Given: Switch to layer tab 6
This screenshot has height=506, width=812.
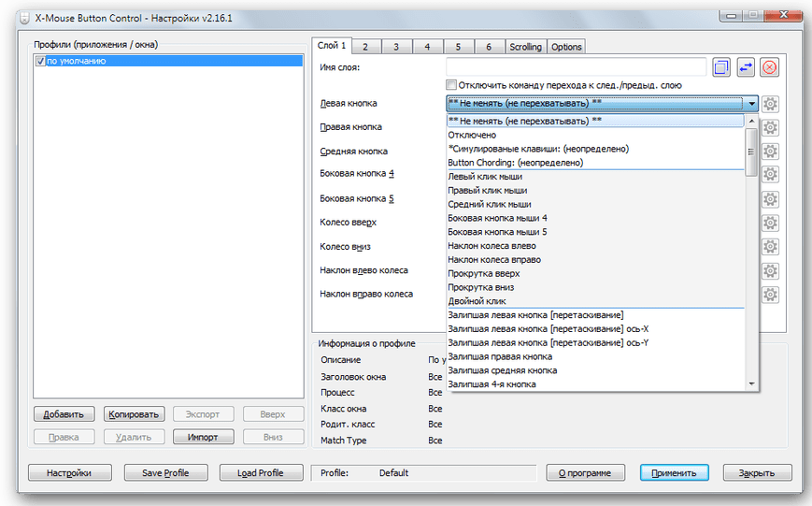Looking at the screenshot, I should click(489, 47).
